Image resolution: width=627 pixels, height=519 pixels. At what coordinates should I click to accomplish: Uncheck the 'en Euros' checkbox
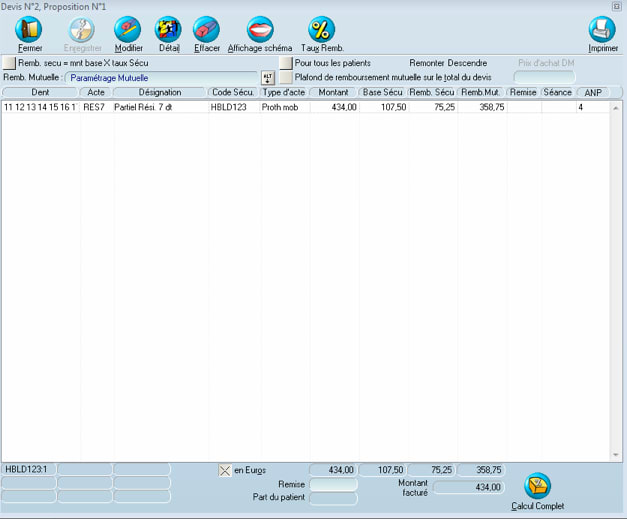pos(225,470)
